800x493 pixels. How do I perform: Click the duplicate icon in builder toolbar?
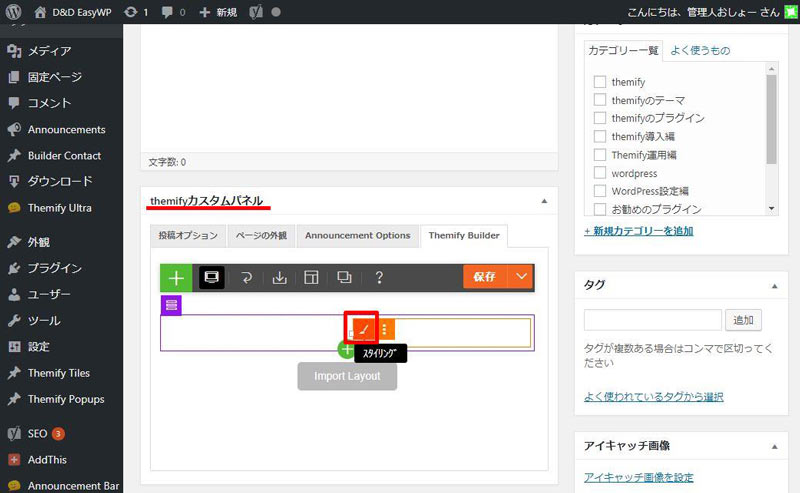tap(344, 278)
